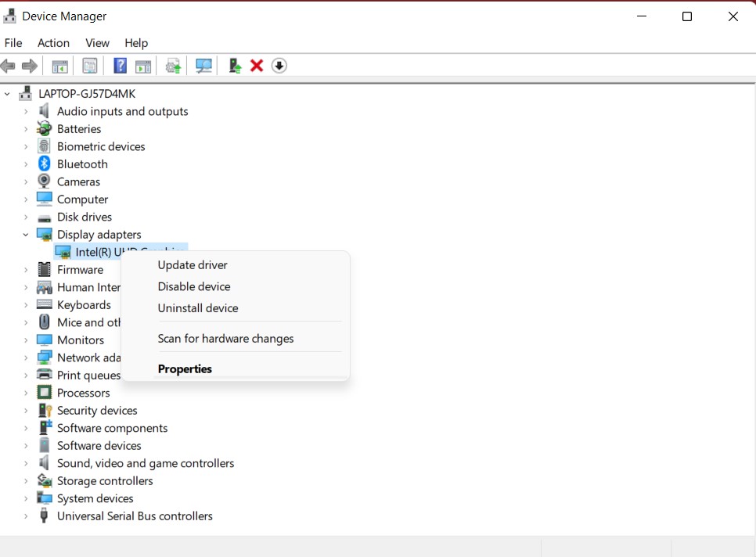The image size is (756, 557).
Task: Click the green-arrow computer toolbar icon
Action: (234, 66)
